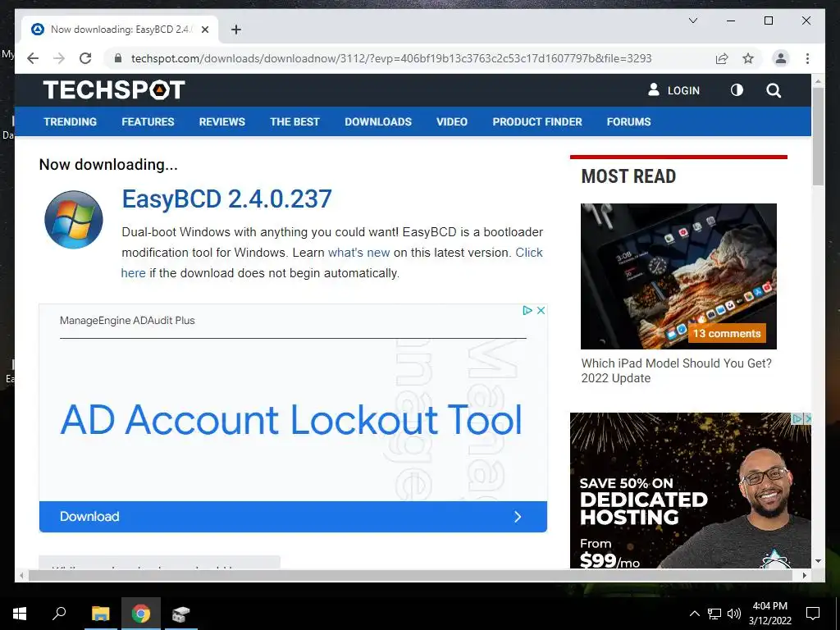Click the horizontal scrollbar right arrow
Screen dimensions: 840x630
805,575
